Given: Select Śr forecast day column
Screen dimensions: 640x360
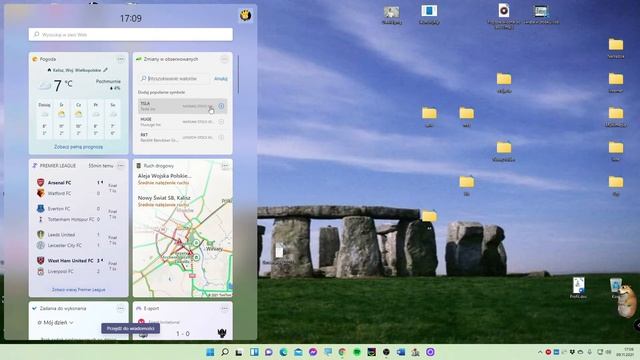Looking at the screenshot, I should (61, 119).
